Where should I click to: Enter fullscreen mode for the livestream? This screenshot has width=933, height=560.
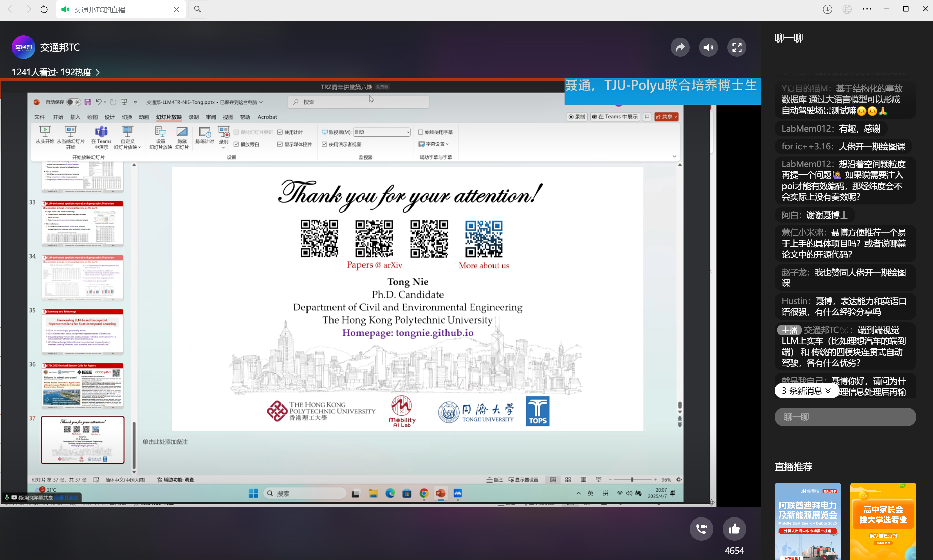point(737,47)
